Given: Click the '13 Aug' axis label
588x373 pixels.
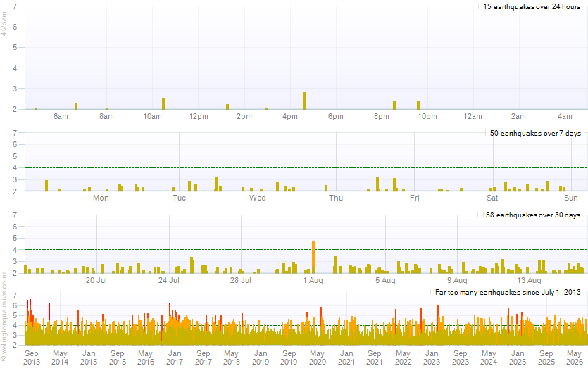Looking at the screenshot, I should [x=529, y=280].
